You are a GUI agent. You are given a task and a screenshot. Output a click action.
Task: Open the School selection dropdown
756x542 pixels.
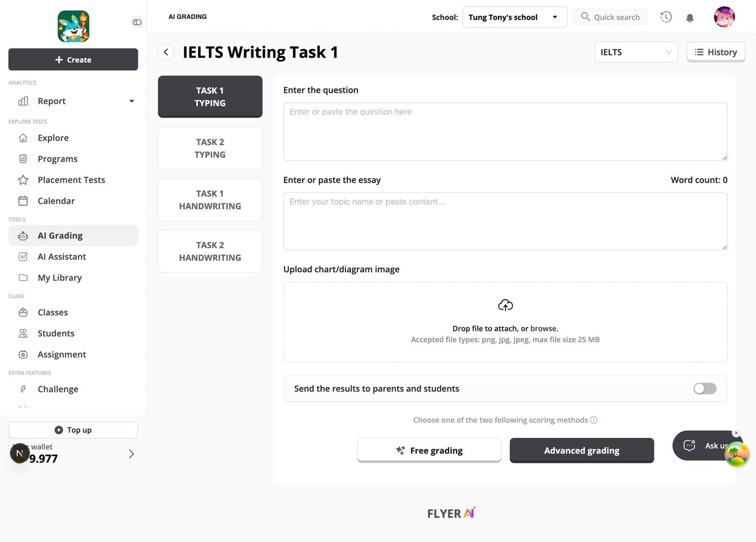(515, 17)
